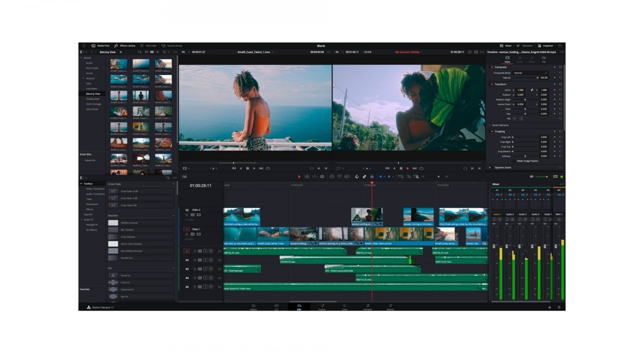Stop playback in the source viewer
The image size is (644, 352).
[x=247, y=168]
